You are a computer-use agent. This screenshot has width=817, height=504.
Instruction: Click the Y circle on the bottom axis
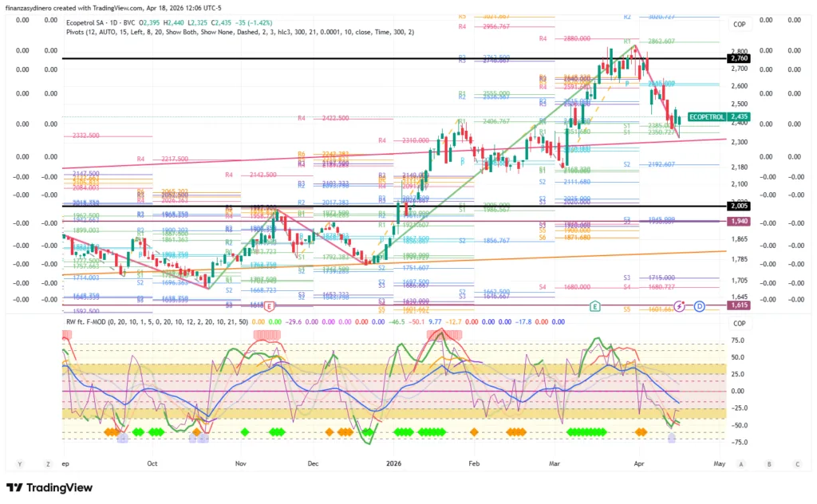(18, 463)
